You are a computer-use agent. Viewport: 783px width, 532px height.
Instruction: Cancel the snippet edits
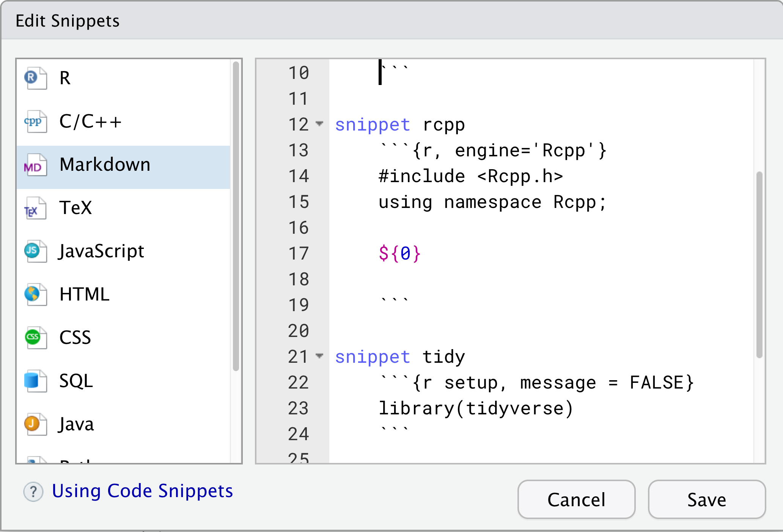click(x=576, y=499)
